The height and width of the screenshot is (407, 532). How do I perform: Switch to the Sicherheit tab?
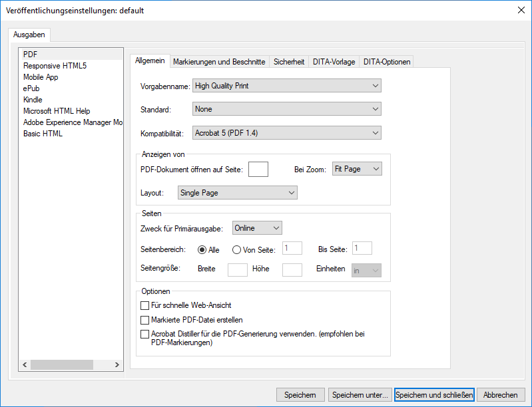click(289, 62)
